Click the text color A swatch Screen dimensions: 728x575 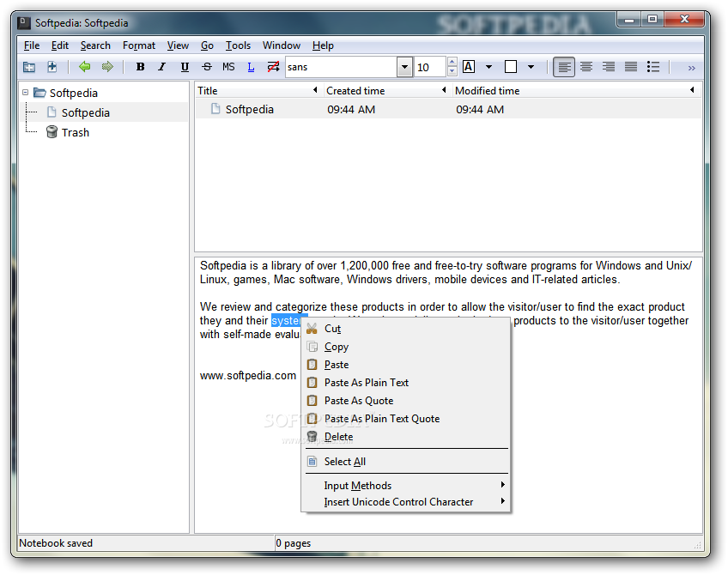click(469, 67)
